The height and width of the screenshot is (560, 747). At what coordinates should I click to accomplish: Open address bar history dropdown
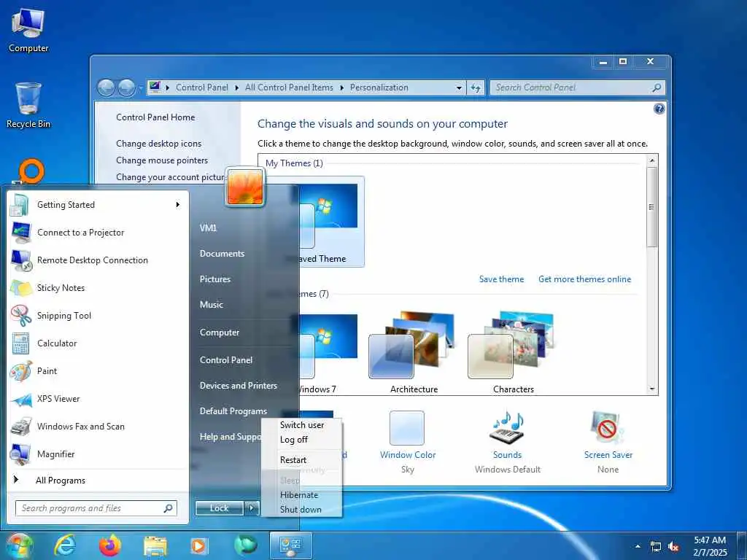point(459,88)
